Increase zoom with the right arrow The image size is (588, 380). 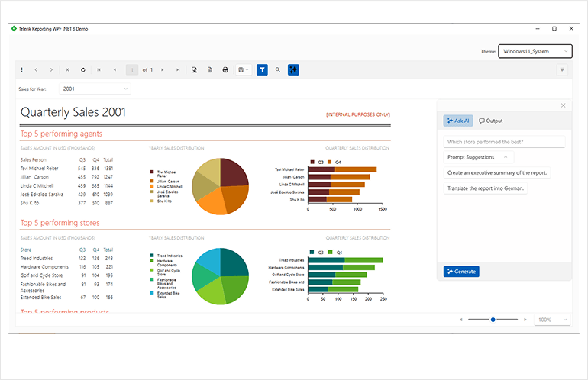tap(525, 320)
